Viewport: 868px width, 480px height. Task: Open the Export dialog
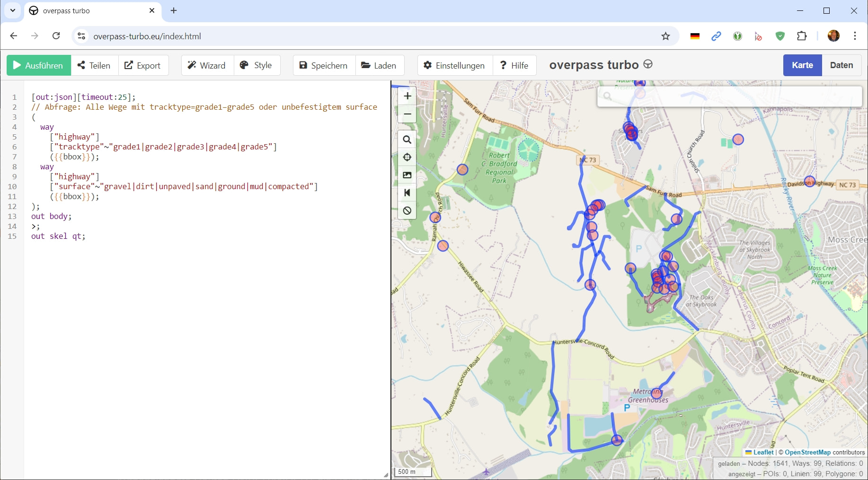pos(143,65)
